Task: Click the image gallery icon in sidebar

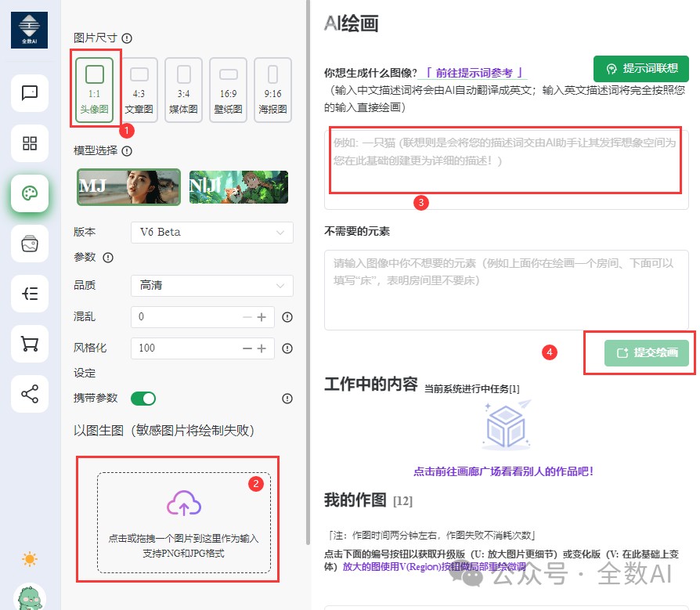Action: tap(30, 244)
